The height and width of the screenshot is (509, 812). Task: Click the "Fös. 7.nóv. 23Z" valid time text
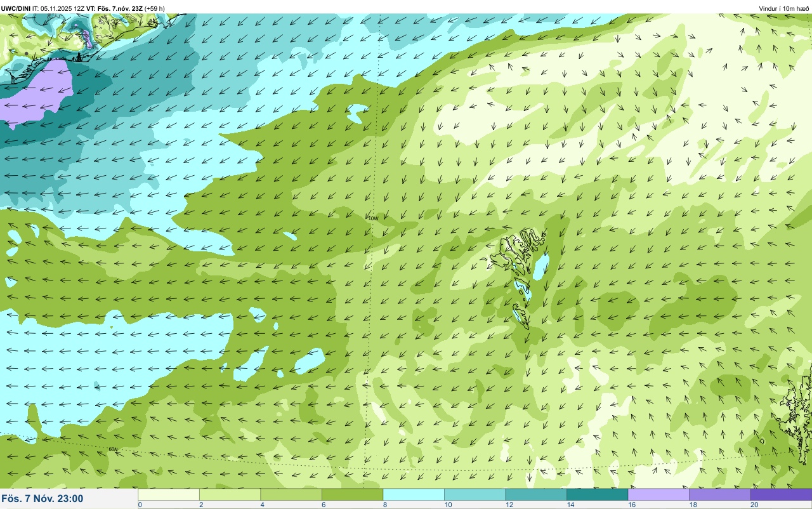pos(120,8)
